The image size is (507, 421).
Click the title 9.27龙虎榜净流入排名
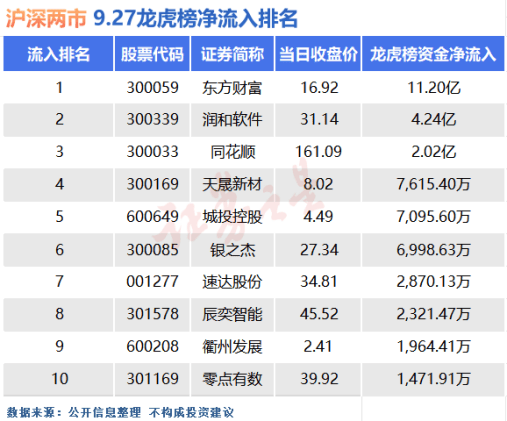coord(195,18)
